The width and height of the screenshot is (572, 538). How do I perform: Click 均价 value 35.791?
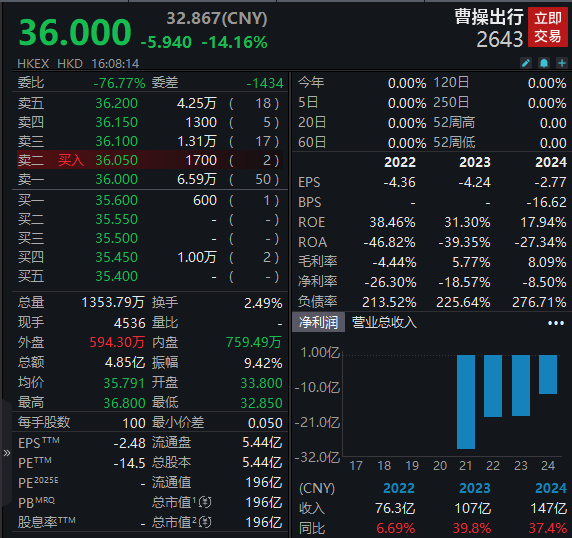124,383
